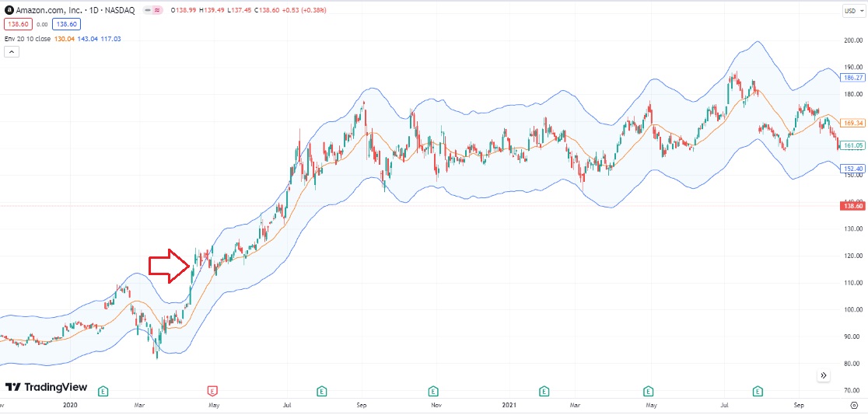Click the red 138.60 price label on axis
This screenshot has height=415, width=868.
tap(852, 206)
